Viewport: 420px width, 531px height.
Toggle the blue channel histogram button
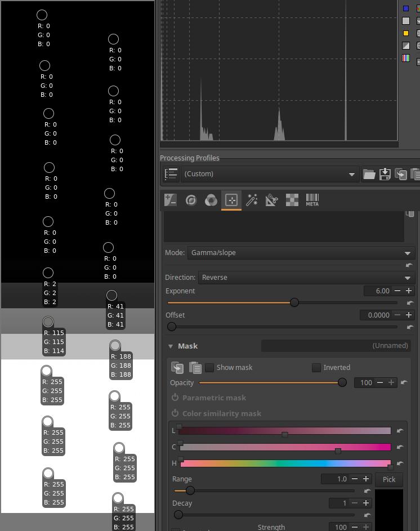pos(406,8)
